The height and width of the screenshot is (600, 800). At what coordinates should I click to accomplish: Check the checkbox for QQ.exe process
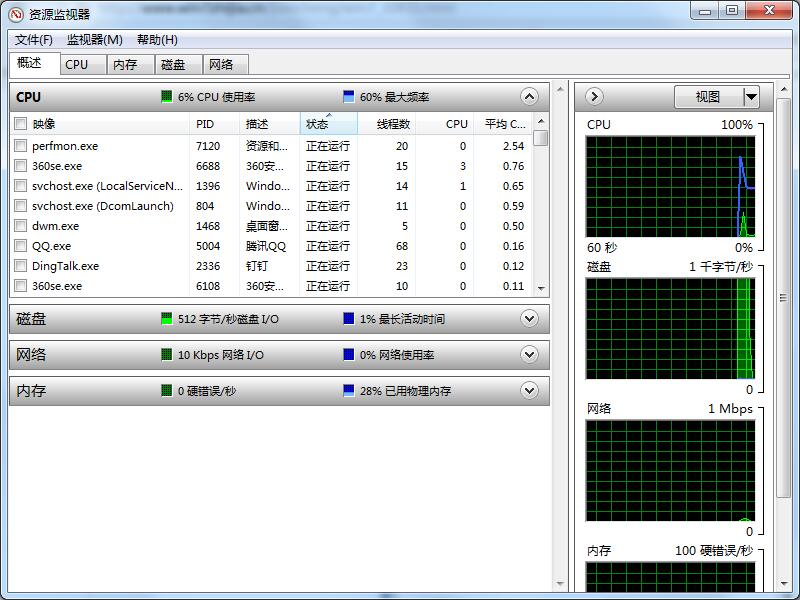click(x=21, y=246)
